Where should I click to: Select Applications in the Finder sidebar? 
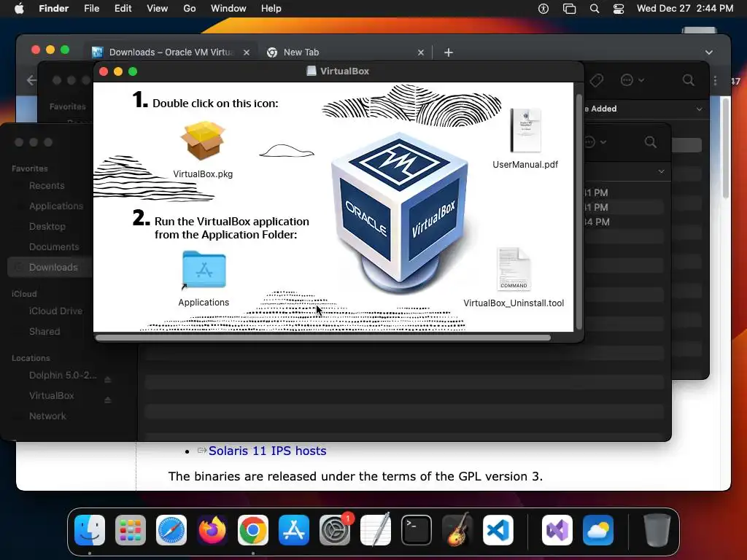tap(55, 206)
